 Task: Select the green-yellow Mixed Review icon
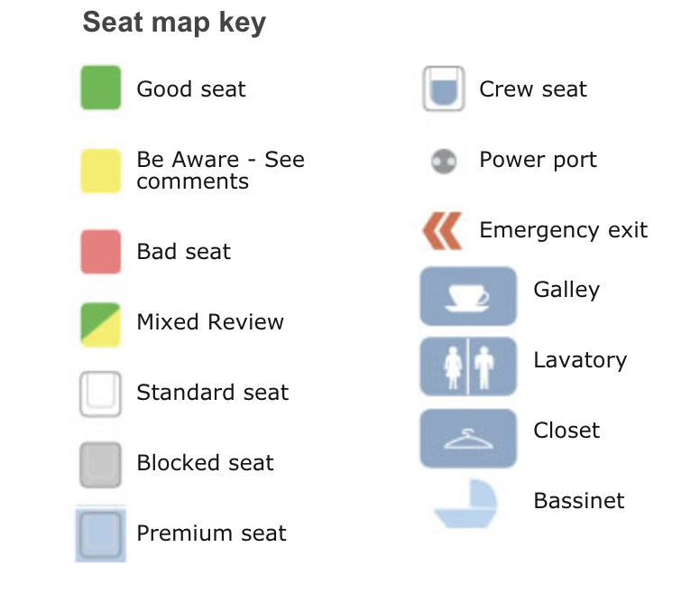pos(100,325)
